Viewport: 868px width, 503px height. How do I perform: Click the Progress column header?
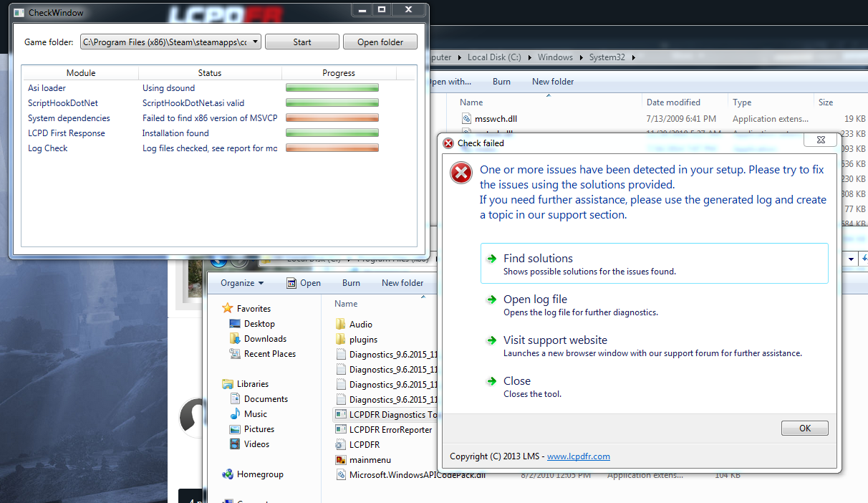click(x=339, y=73)
